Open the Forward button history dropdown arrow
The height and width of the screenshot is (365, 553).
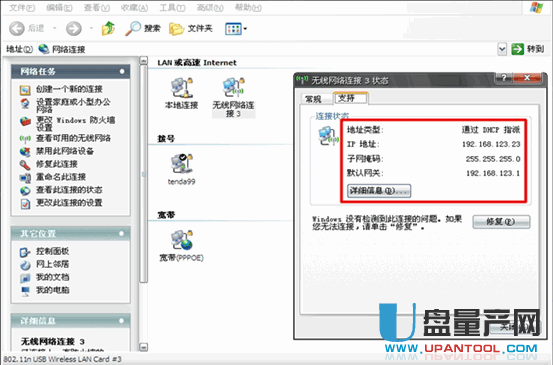[91, 28]
